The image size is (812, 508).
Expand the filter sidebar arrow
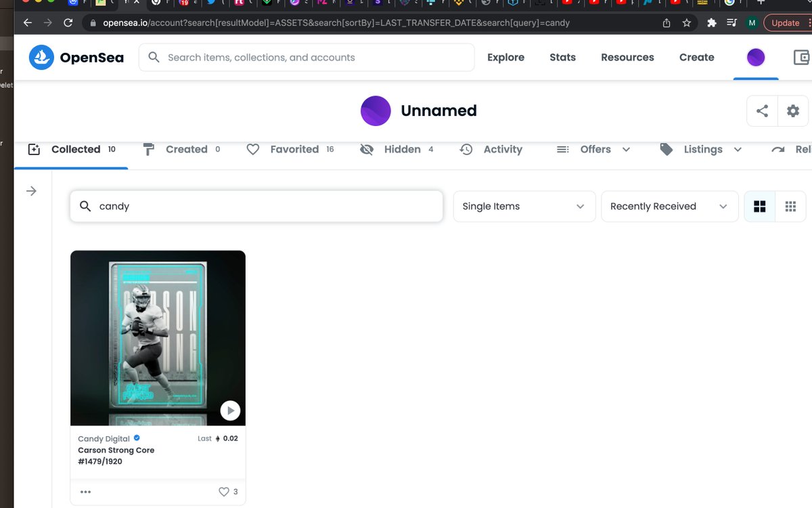[31, 192]
